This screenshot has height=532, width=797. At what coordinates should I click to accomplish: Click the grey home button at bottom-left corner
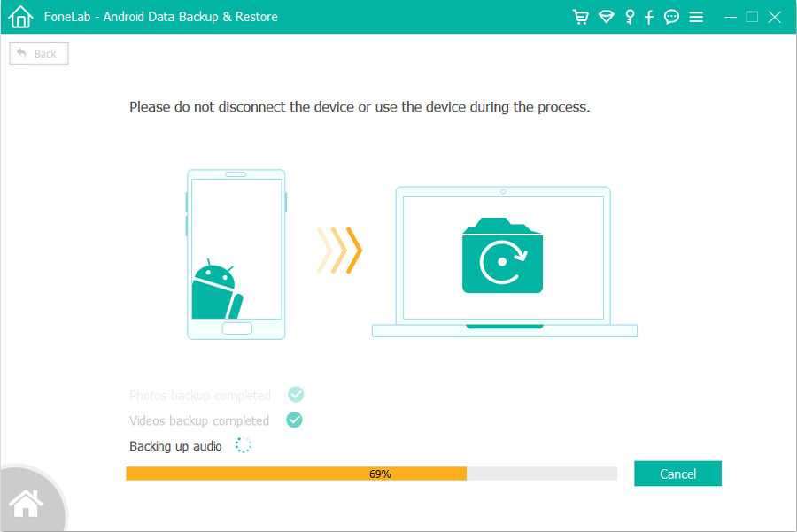click(27, 503)
